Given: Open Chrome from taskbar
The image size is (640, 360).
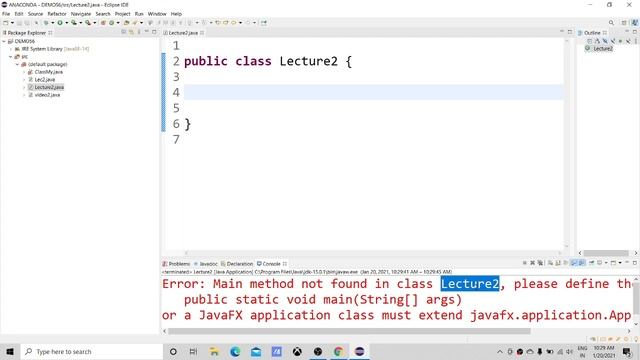Looking at the screenshot, I should (x=338, y=351).
